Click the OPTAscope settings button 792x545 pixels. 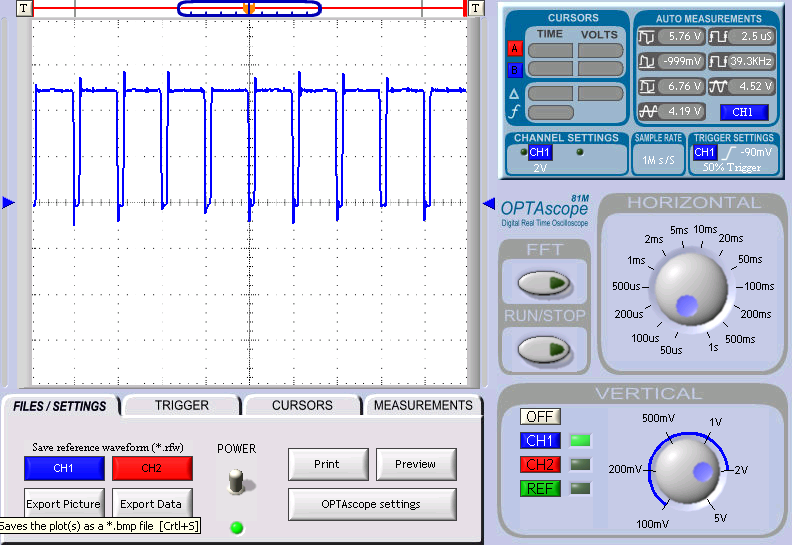coord(372,504)
